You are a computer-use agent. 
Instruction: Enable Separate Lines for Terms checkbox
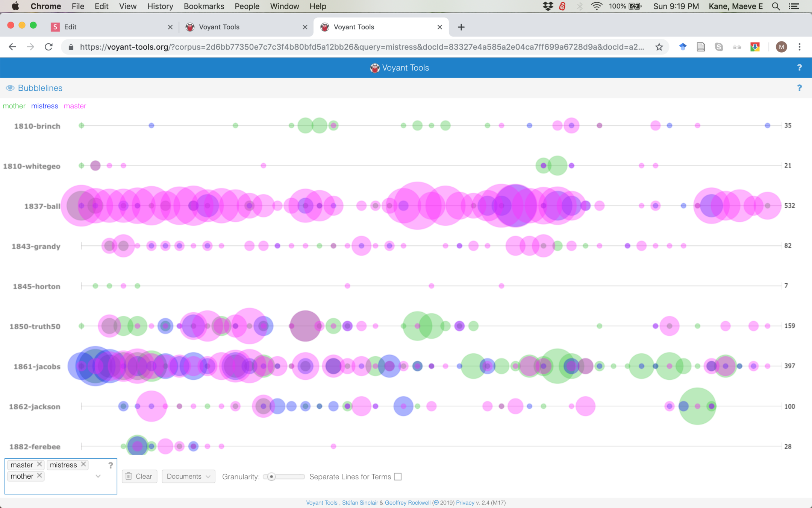click(398, 477)
